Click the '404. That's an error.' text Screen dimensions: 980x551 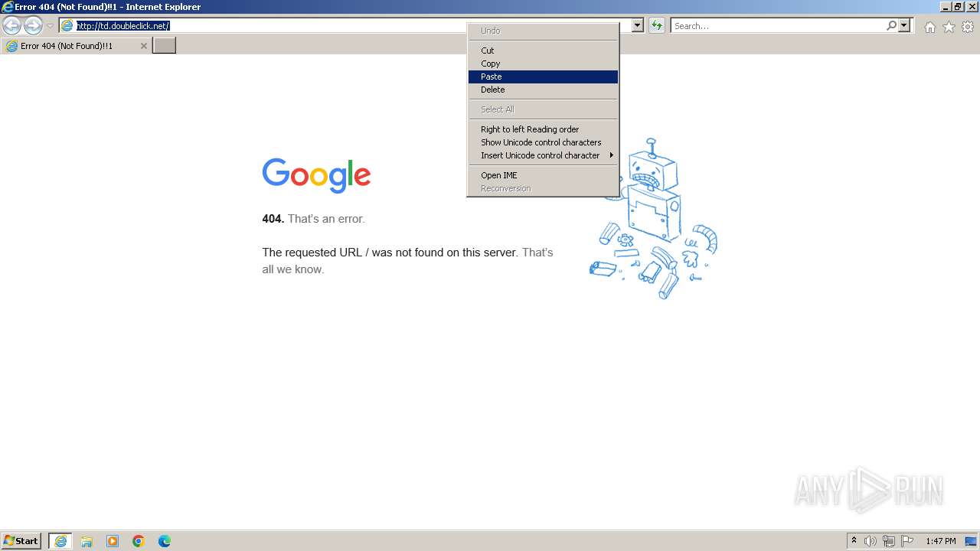(314, 219)
